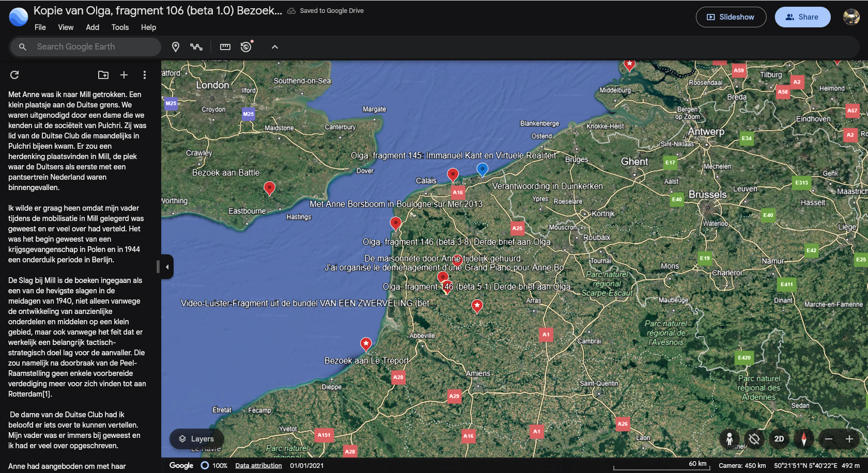Click the Antwerp city label
Screen dimensions: 868x473
click(x=706, y=132)
